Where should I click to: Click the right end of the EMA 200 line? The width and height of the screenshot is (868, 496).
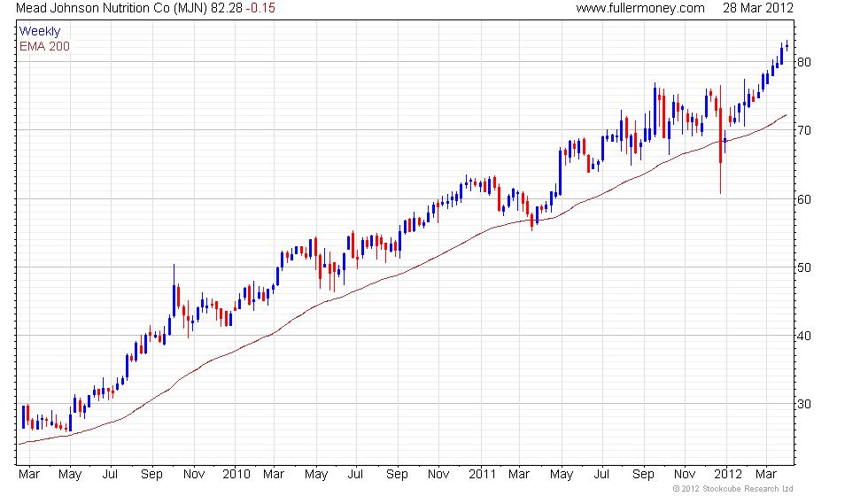pos(786,115)
